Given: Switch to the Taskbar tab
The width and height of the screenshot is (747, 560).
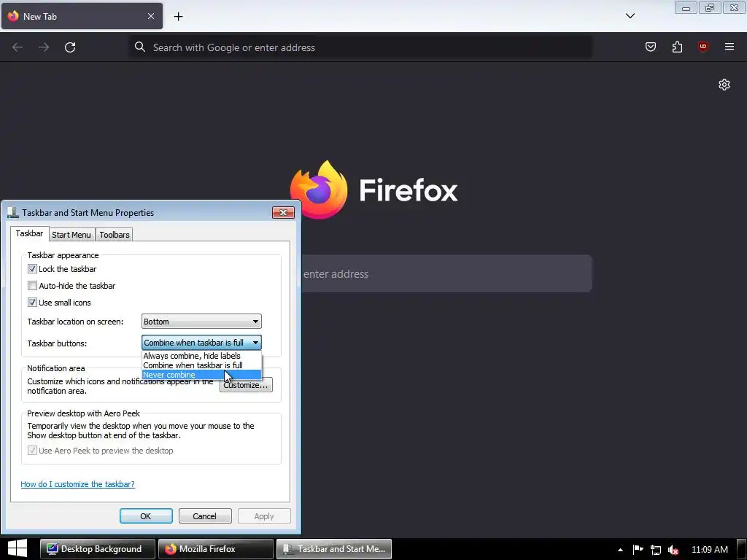Looking at the screenshot, I should (29, 234).
